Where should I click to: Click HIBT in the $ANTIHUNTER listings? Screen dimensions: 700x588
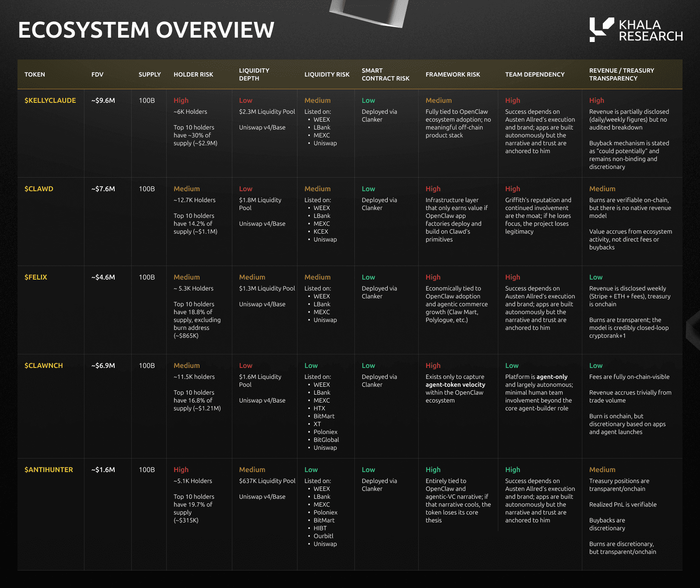point(320,528)
